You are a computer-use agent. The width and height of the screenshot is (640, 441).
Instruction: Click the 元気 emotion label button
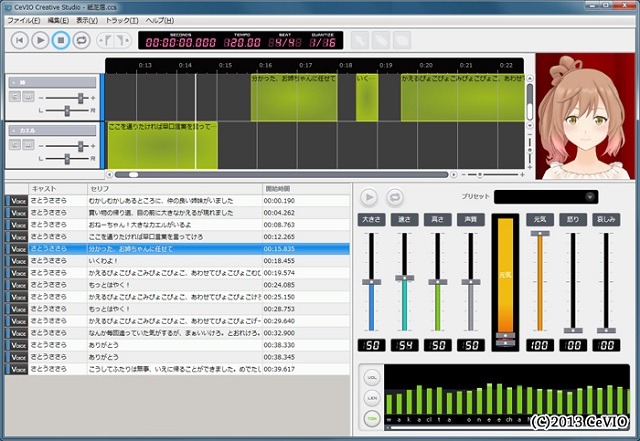pos(539,219)
